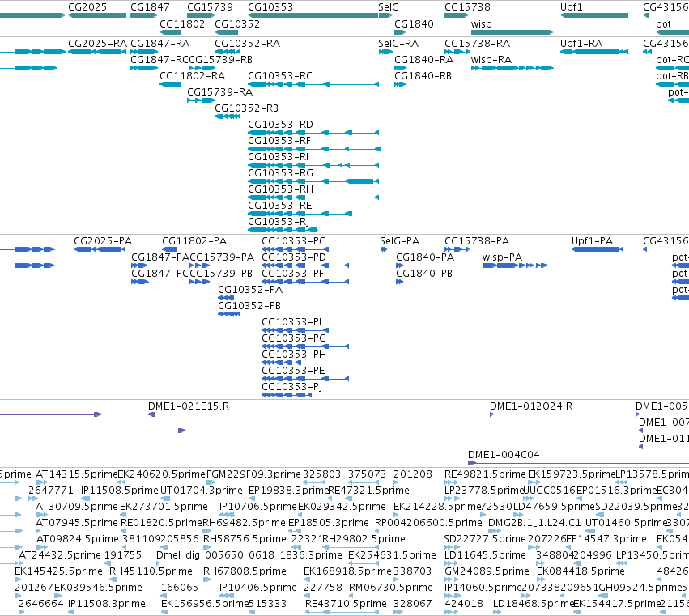Click the CG10353 gene bar label
The image size is (689, 616).
pyautogui.click(x=270, y=7)
